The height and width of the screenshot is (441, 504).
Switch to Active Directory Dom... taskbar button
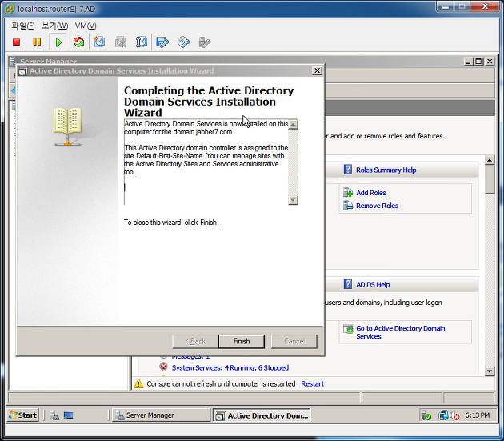tap(262, 415)
